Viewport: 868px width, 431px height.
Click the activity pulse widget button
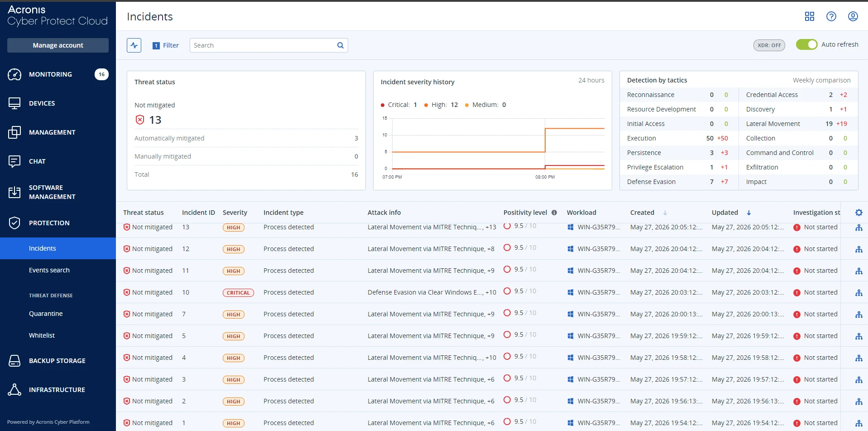point(134,45)
